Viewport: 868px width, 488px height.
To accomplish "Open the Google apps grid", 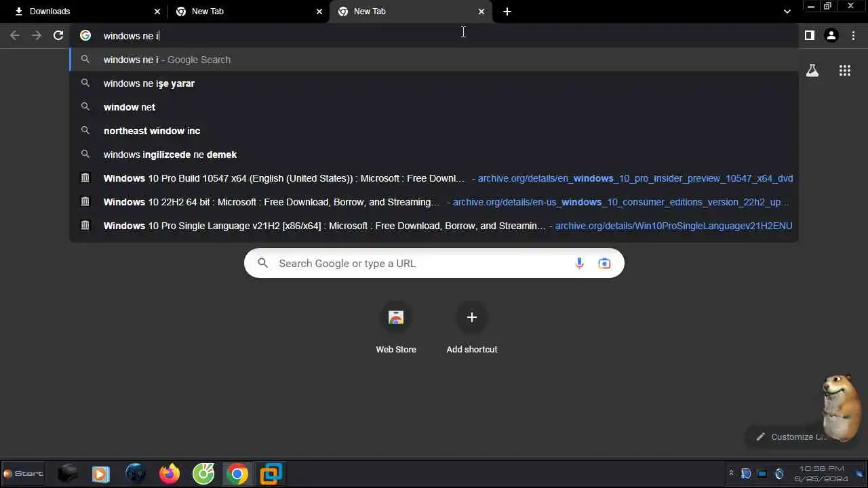I will [845, 70].
